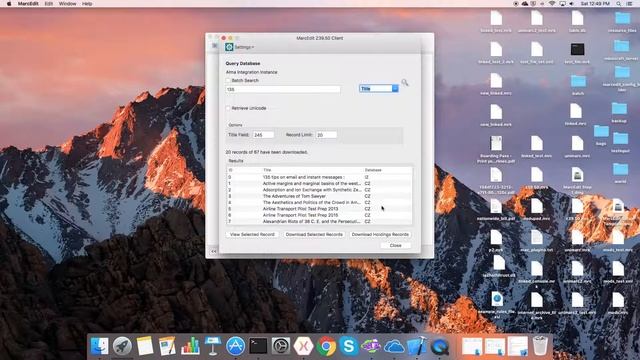Image resolution: width=640 pixels, height=360 pixels.
Task: Open Xcode hammer icon in dock
Action: (417, 346)
